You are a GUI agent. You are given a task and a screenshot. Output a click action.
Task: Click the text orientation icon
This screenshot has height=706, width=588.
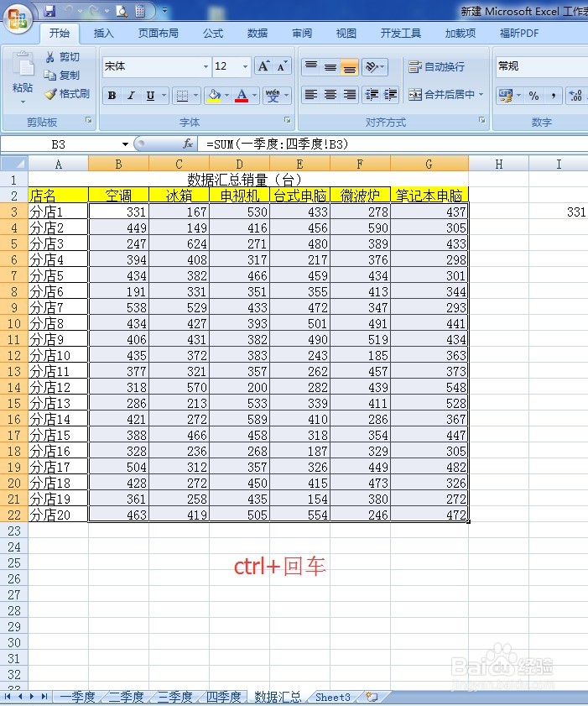[x=372, y=66]
